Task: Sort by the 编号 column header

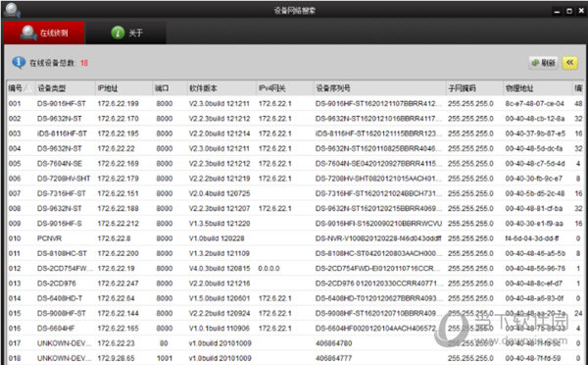Action: click(21, 88)
